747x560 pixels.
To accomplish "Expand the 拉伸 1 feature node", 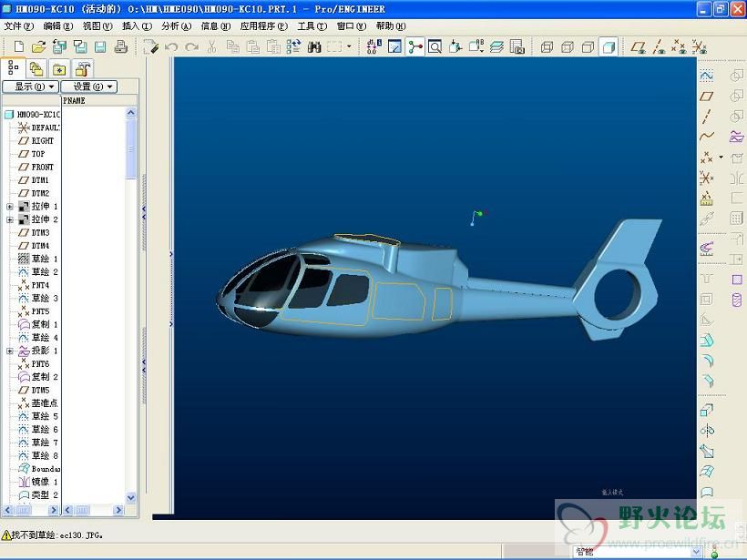I will pyautogui.click(x=9, y=207).
